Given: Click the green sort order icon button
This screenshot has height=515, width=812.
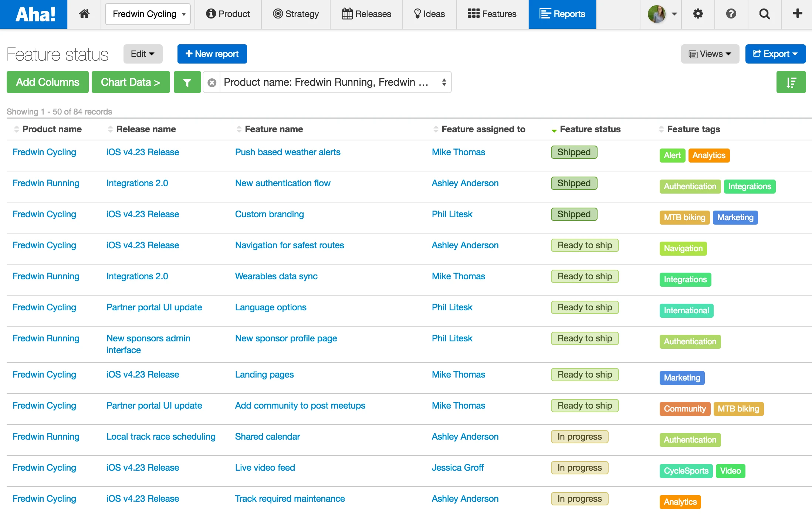Looking at the screenshot, I should 791,82.
